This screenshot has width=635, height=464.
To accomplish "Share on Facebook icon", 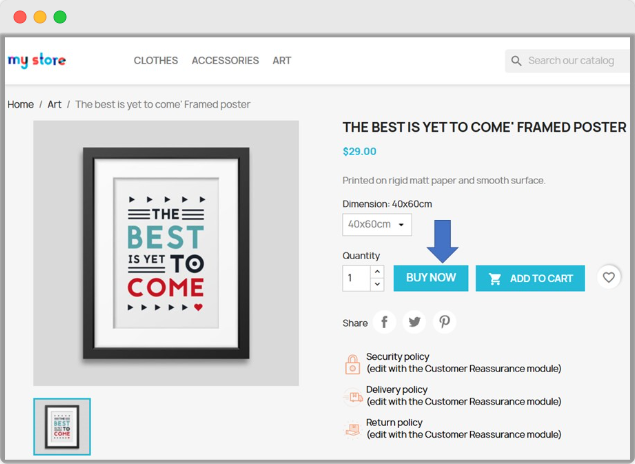I will pos(385,322).
